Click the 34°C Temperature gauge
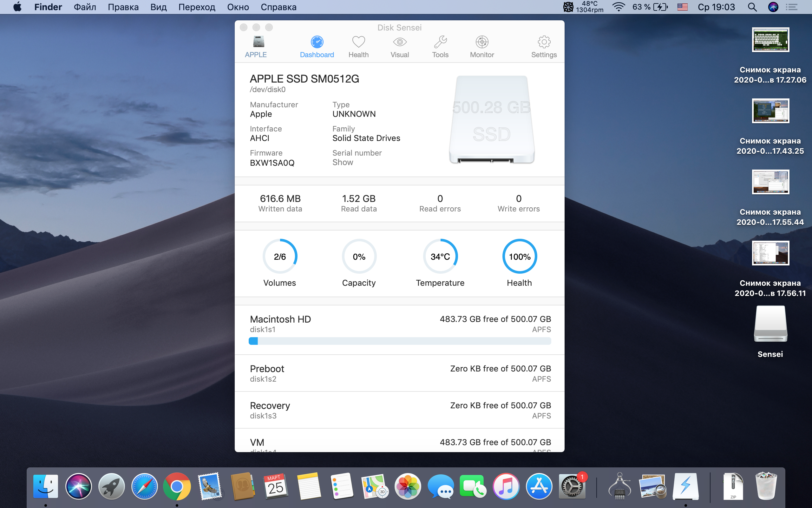 coord(440,257)
